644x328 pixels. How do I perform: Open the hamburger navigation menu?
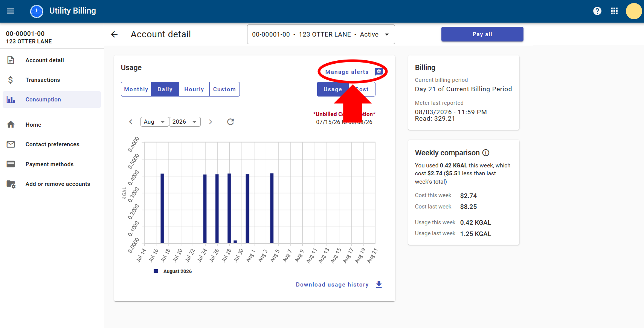click(11, 11)
